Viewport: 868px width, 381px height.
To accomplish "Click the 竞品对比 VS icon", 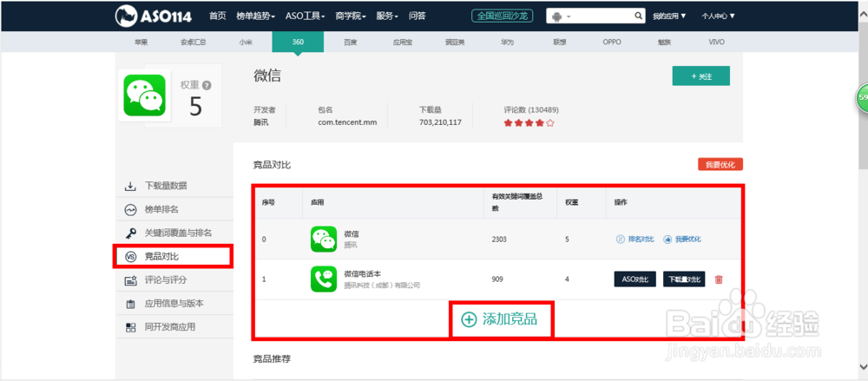I will coord(131,256).
